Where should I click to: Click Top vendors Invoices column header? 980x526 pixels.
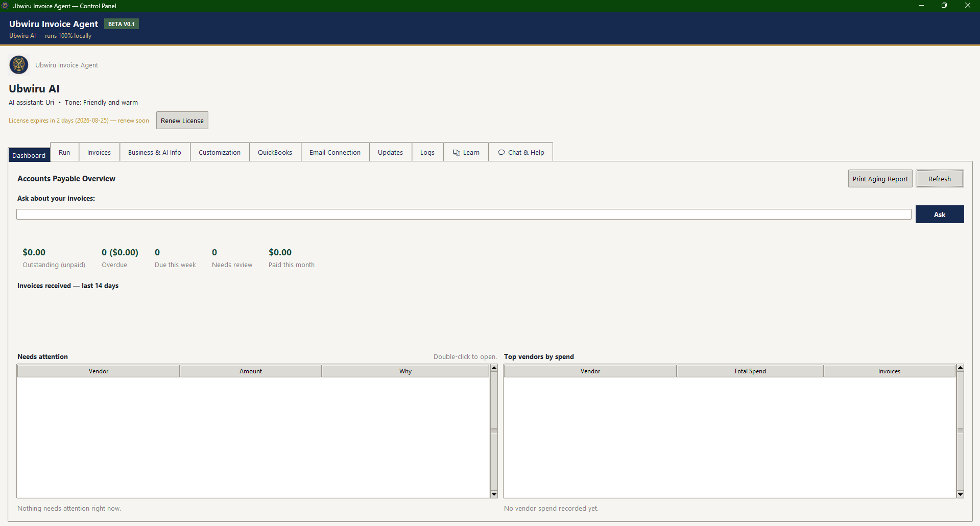coord(890,371)
